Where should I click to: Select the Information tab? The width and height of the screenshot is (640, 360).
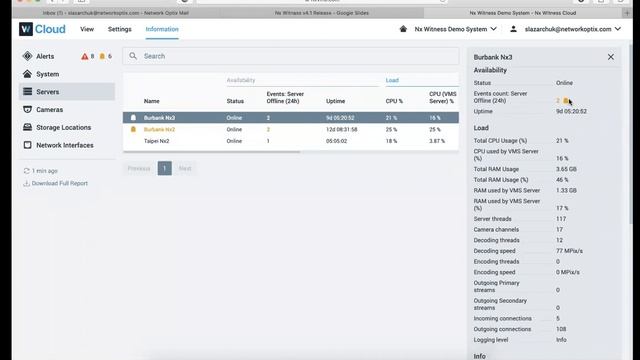coord(162,29)
